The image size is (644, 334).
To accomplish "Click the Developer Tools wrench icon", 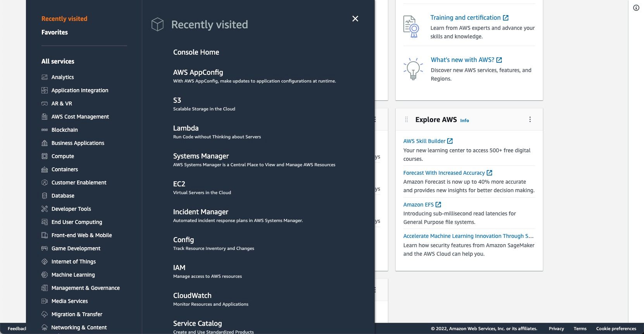I will 45,209.
